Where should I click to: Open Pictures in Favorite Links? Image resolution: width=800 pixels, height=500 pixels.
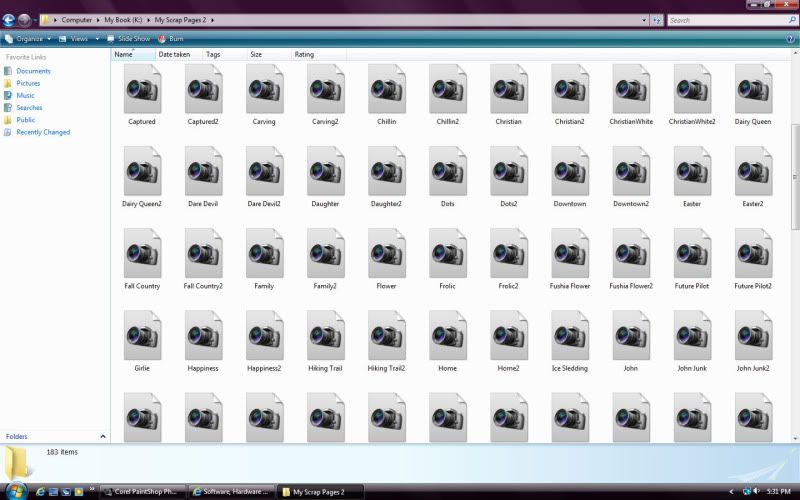[28, 83]
